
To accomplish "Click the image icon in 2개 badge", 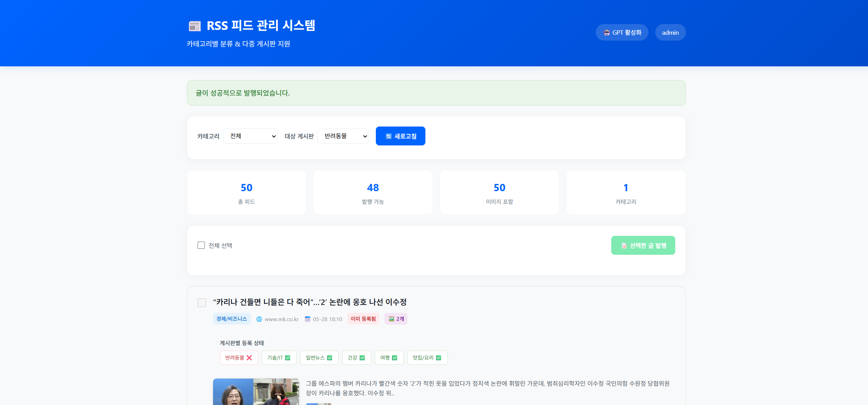I will 391,319.
